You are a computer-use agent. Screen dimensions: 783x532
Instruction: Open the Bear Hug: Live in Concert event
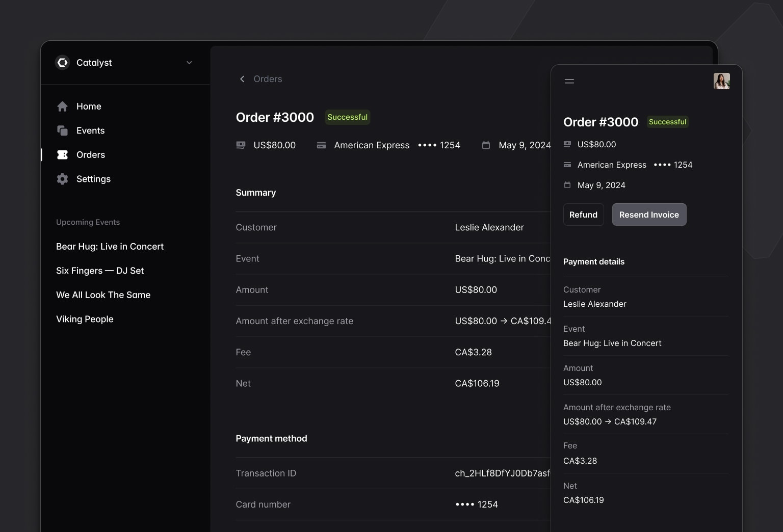point(110,246)
